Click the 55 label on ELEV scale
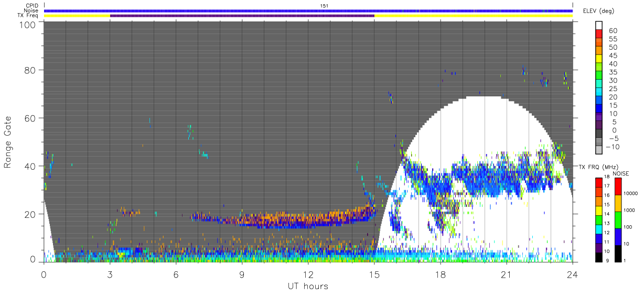This screenshot has height=297, width=644. pyautogui.click(x=612, y=39)
